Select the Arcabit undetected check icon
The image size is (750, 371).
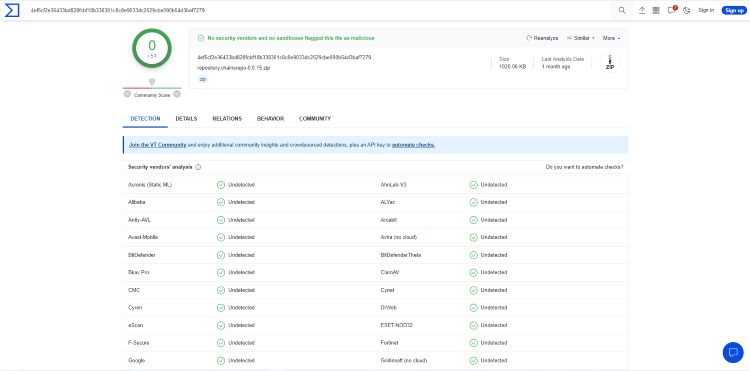(x=474, y=220)
